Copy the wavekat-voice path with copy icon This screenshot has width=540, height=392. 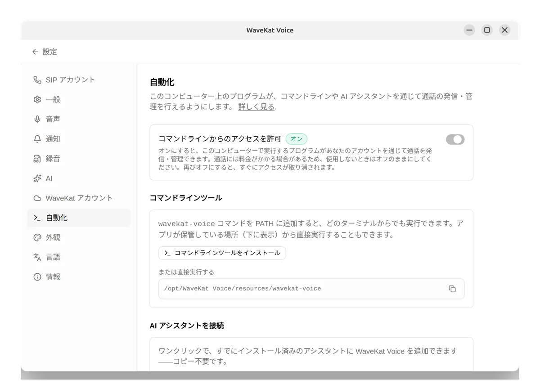(x=452, y=289)
